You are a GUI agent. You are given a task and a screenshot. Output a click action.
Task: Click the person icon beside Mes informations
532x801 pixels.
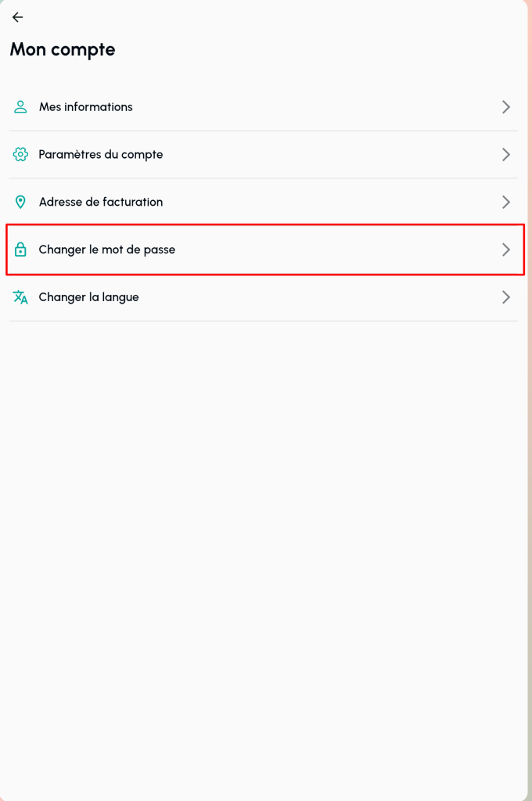(21, 107)
